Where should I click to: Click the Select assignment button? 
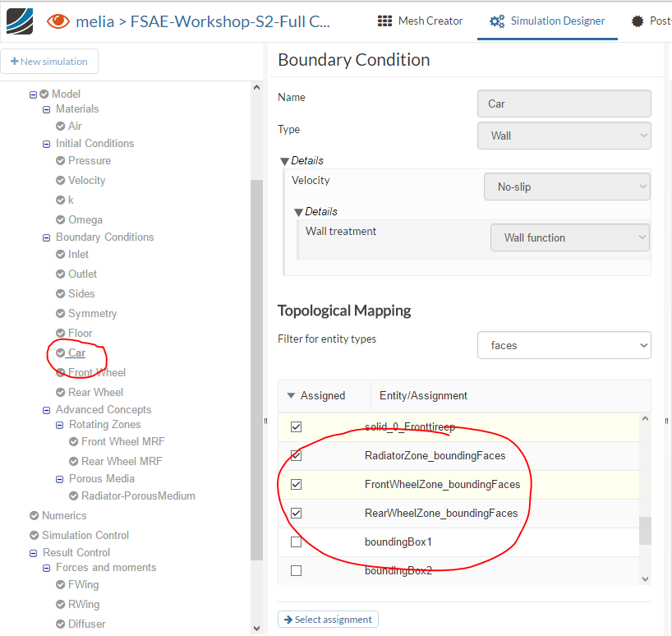[x=328, y=620]
